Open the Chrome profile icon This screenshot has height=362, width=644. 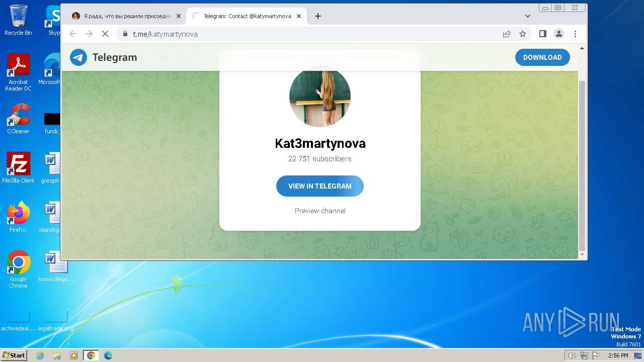559,34
